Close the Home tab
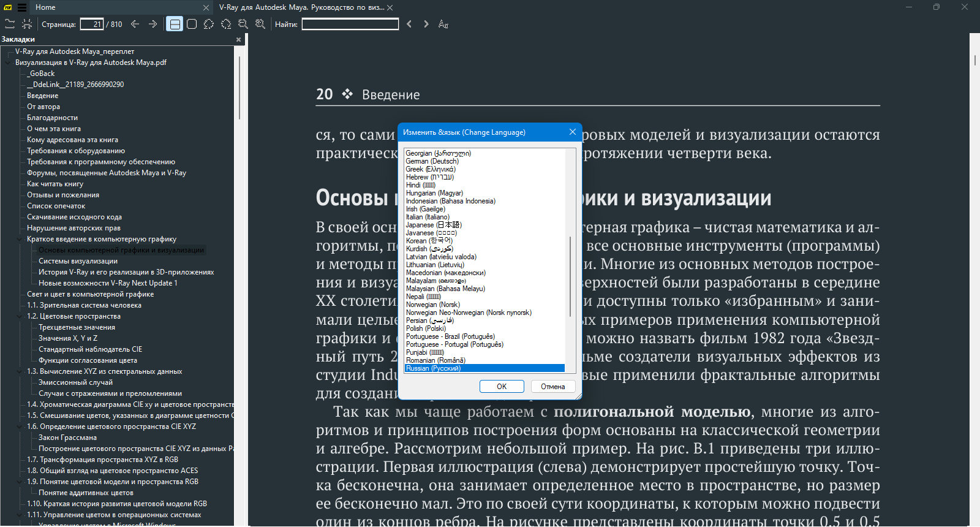 (206, 7)
